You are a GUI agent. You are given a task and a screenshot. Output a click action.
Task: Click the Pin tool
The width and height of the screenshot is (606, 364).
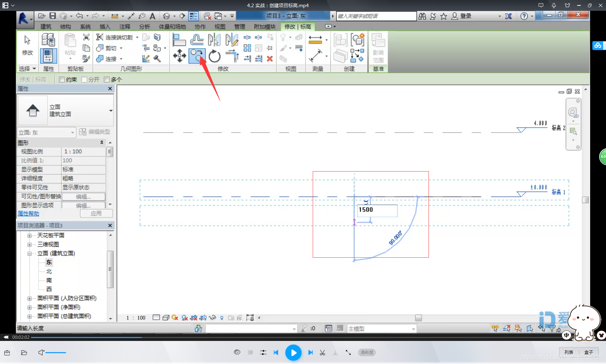tap(270, 48)
